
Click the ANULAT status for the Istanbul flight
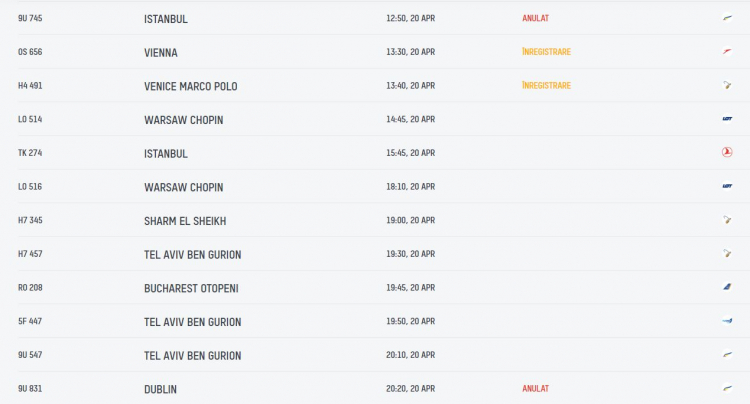[x=535, y=18]
